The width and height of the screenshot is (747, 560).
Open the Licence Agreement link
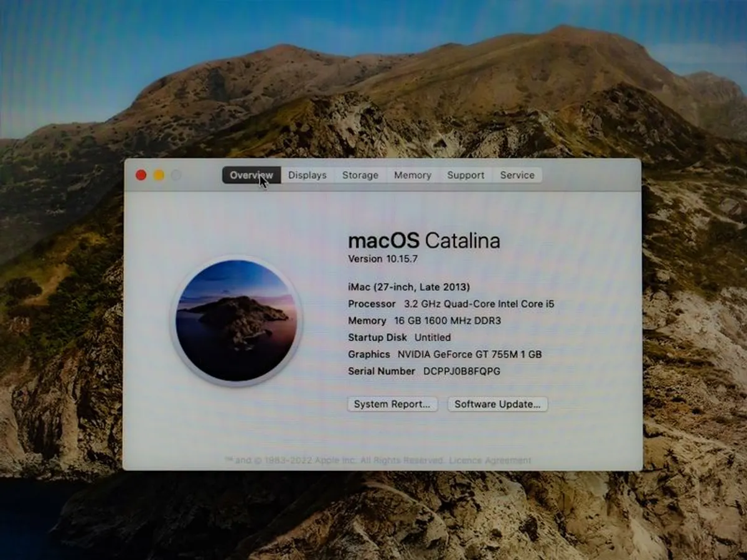click(x=491, y=460)
